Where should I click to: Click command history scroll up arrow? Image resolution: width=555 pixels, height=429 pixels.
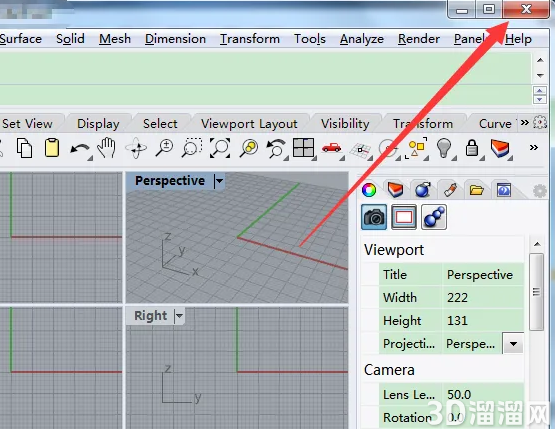coord(540,60)
